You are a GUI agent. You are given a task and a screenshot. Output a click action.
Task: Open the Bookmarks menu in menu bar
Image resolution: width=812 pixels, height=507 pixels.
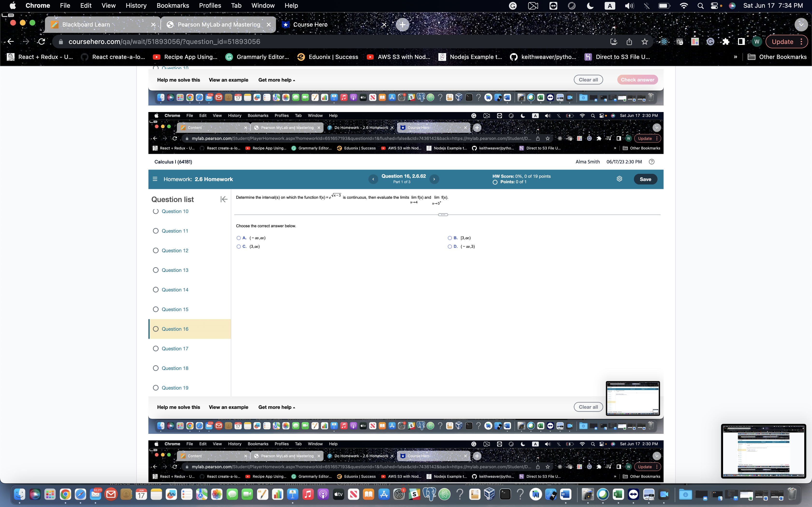coord(173,5)
